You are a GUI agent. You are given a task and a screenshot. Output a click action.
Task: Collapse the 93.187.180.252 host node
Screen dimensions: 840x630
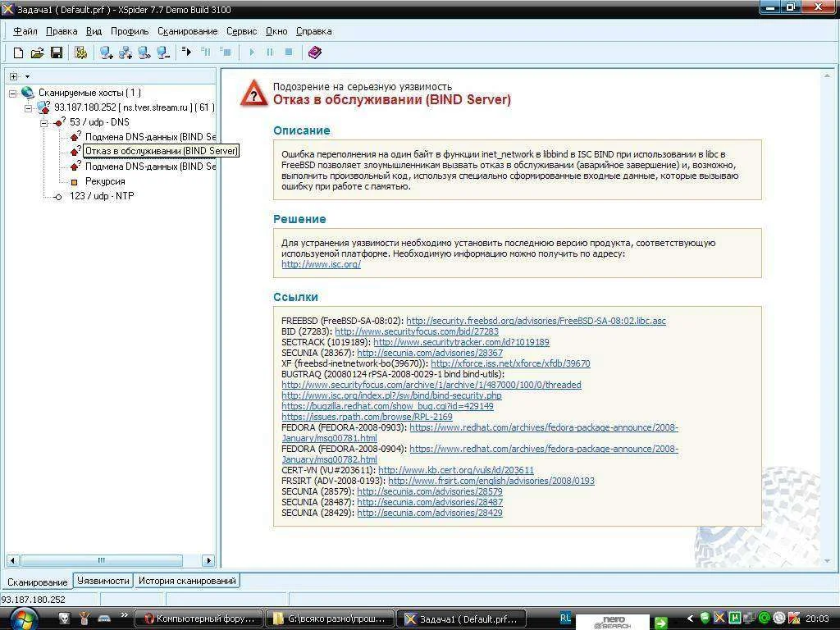tap(29, 107)
